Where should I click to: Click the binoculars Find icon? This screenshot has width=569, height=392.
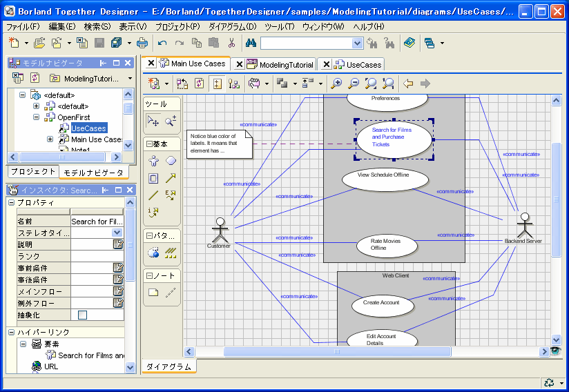[x=251, y=43]
